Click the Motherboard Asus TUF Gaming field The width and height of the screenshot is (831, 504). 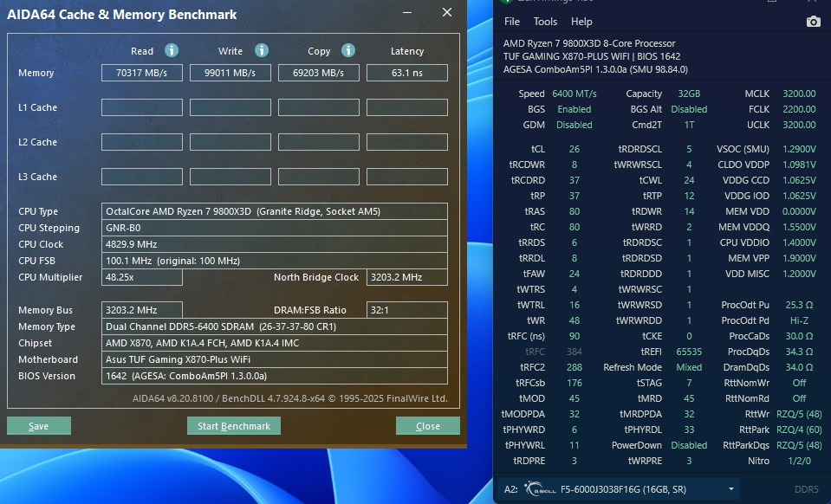[x=275, y=359]
